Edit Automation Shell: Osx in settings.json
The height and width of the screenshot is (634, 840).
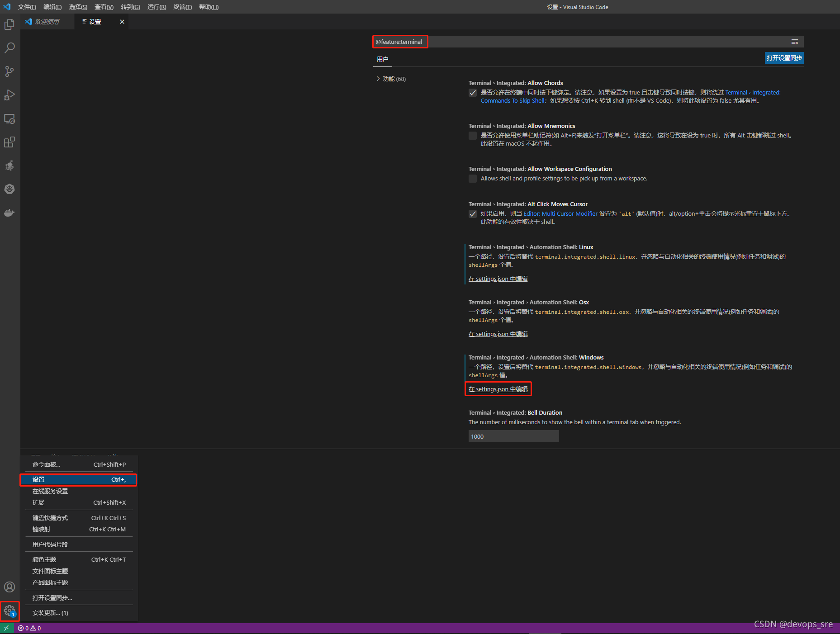pos(498,334)
